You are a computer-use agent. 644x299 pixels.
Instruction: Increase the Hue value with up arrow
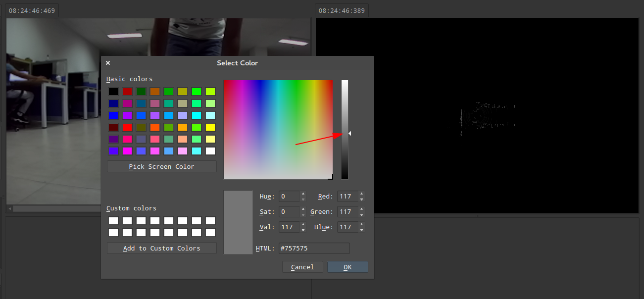tap(303, 194)
